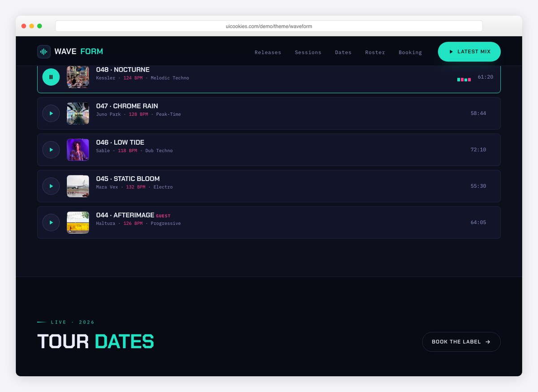Image resolution: width=538 pixels, height=392 pixels.
Task: Click the Dub Techno genre text
Action: pyautogui.click(x=159, y=151)
